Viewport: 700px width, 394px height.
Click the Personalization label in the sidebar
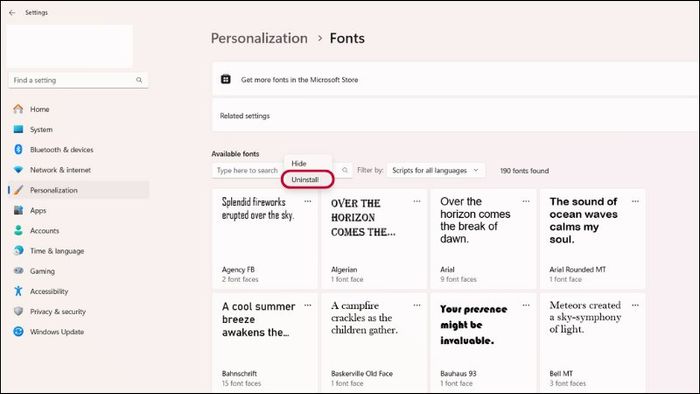coord(54,191)
